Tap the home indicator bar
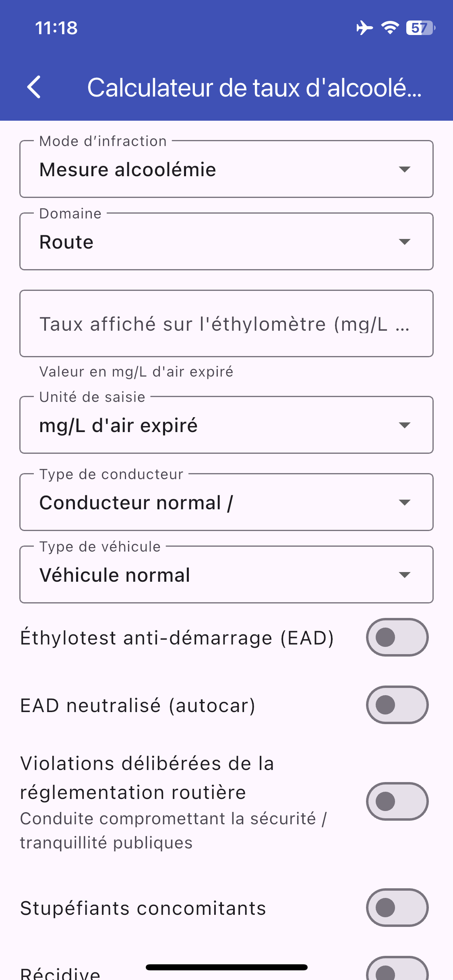 click(226, 967)
